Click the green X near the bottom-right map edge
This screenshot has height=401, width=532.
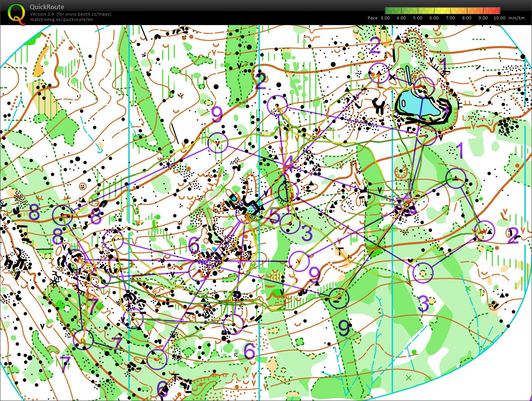pos(409,378)
